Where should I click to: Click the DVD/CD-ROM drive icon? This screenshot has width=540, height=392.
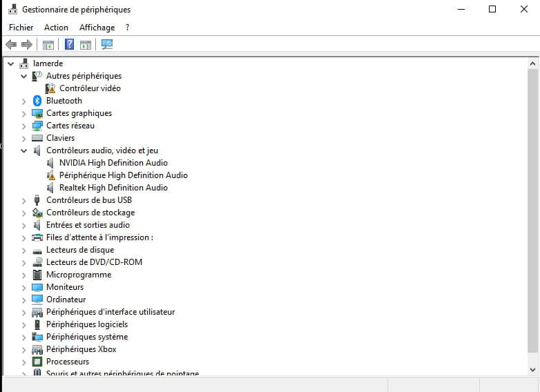click(x=37, y=262)
